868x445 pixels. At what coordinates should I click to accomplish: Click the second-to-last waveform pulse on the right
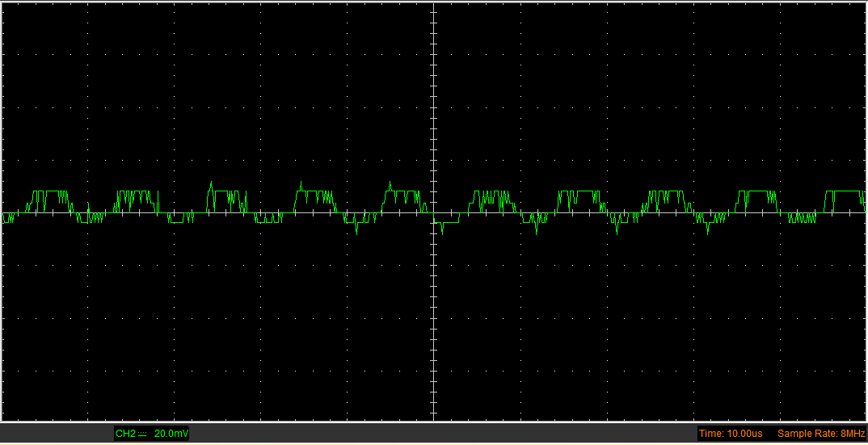click(756, 196)
